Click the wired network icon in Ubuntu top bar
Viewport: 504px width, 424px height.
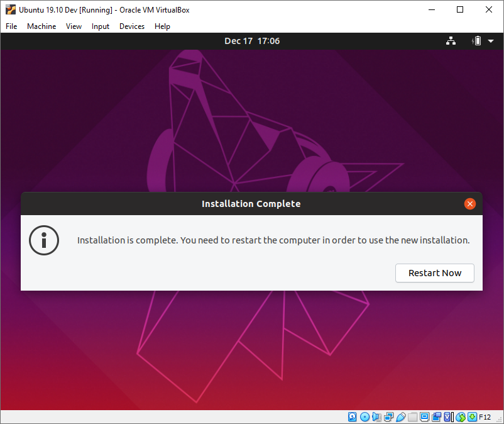(451, 41)
